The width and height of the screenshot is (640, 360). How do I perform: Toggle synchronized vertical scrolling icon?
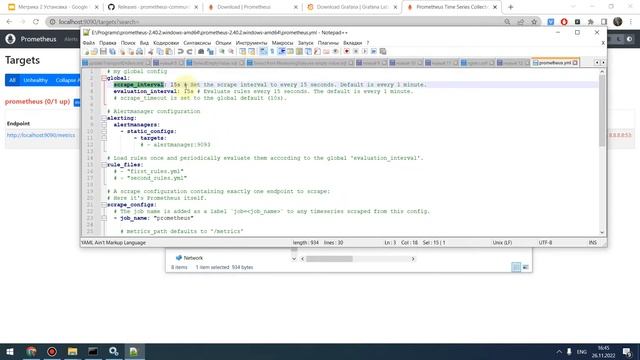(x=243, y=51)
